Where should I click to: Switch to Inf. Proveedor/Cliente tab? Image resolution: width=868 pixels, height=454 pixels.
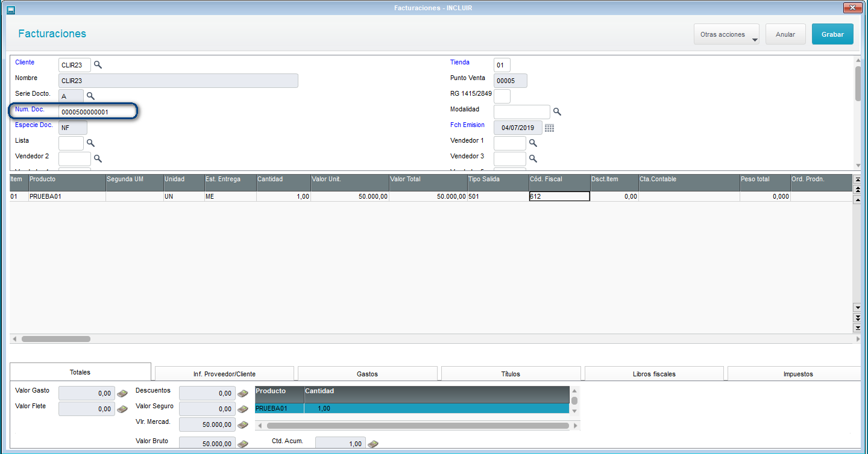point(224,374)
